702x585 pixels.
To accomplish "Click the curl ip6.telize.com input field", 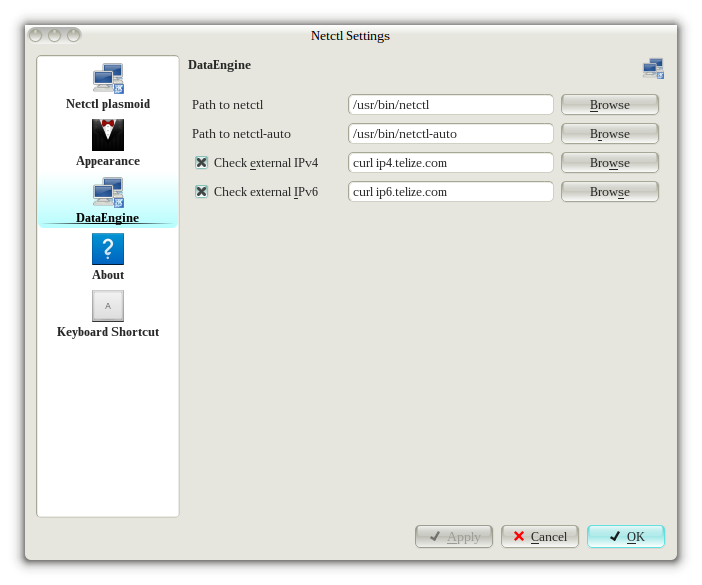I will click(x=450, y=192).
